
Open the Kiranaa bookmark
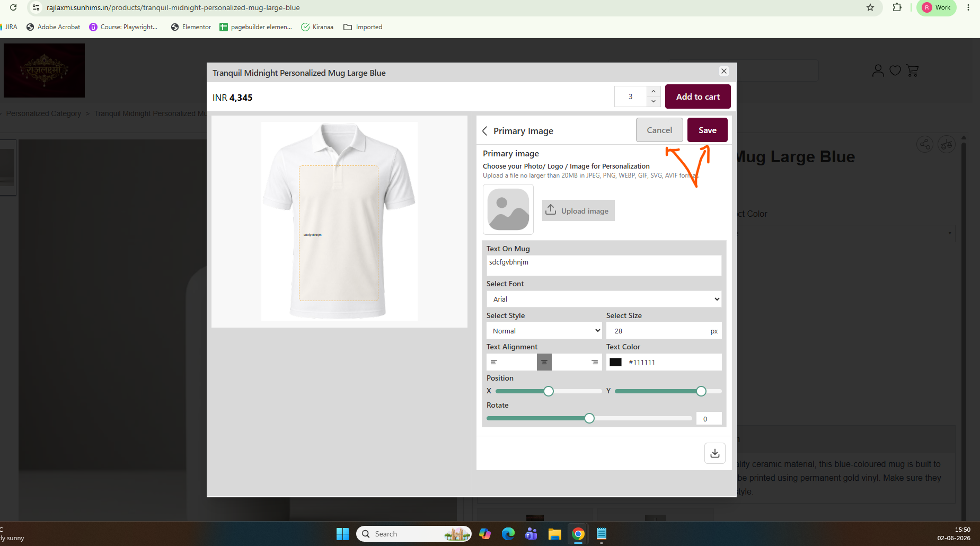[317, 27]
